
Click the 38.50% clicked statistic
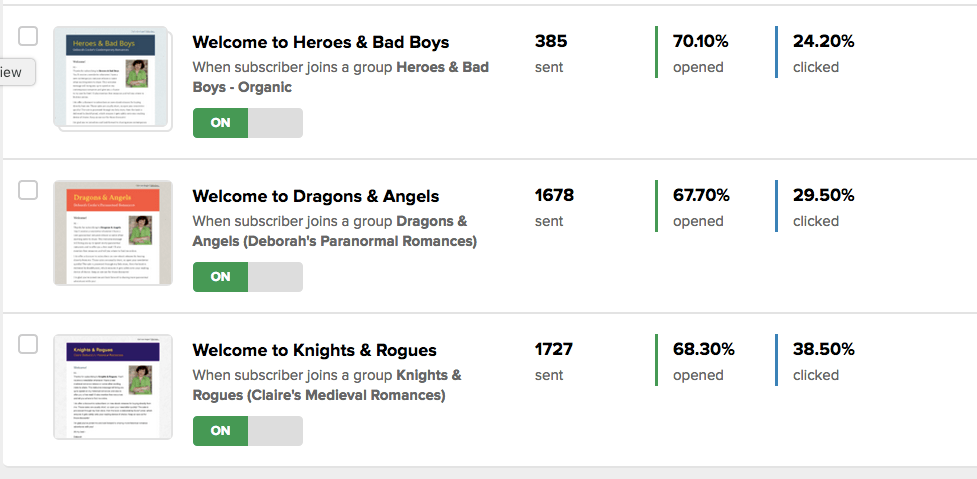(x=823, y=350)
